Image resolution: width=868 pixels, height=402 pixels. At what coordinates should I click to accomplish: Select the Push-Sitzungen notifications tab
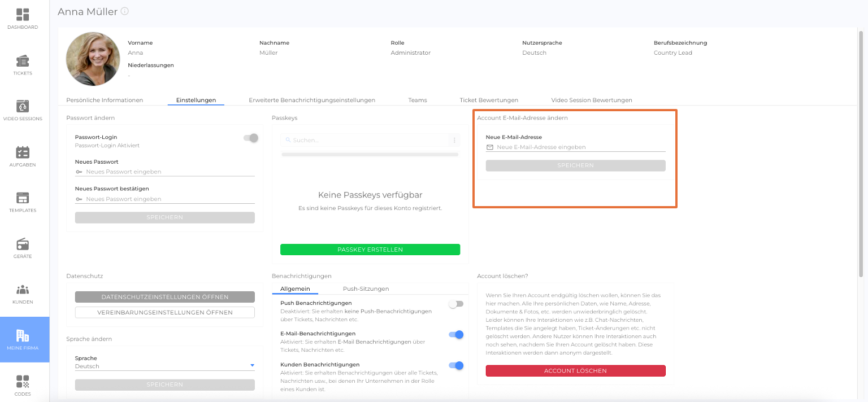366,289
